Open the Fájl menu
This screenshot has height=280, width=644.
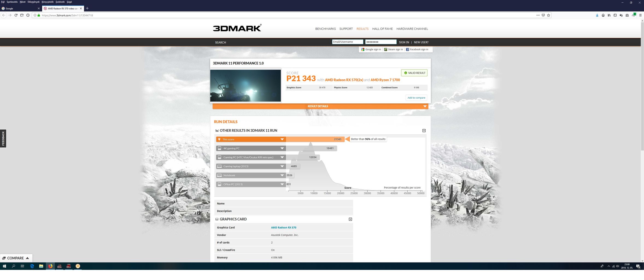[3, 2]
